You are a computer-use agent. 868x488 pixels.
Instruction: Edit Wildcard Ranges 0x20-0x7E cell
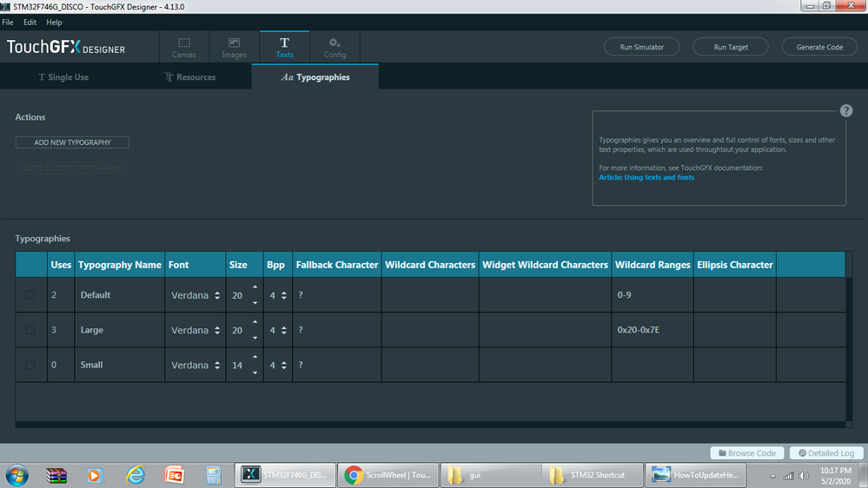click(x=653, y=330)
